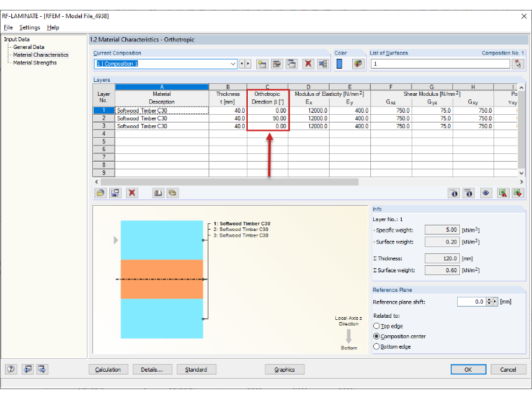Select the Composition center radio button

coord(377,336)
